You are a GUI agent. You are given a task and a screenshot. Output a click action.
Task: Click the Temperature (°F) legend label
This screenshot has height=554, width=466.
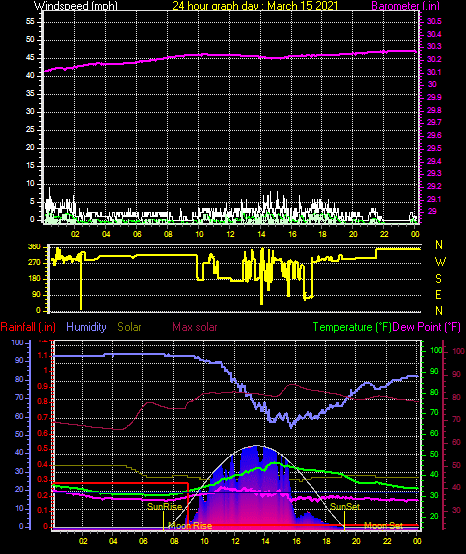pos(352,327)
